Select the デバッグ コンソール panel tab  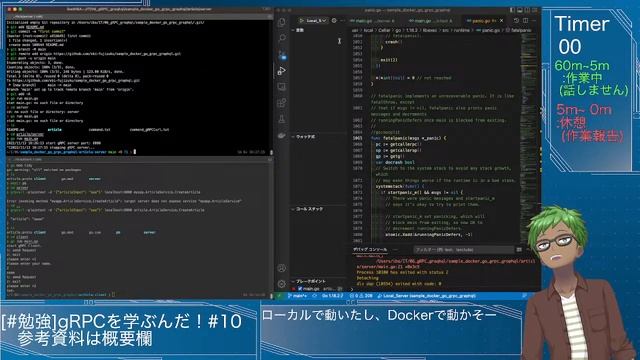(370, 249)
